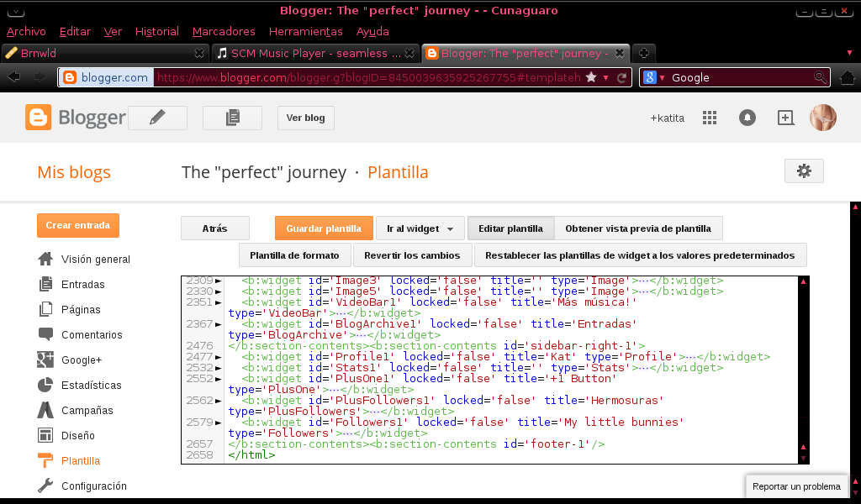The height and width of the screenshot is (504, 861).
Task: Expand folded code at line 2330
Action: pyautogui.click(x=218, y=291)
